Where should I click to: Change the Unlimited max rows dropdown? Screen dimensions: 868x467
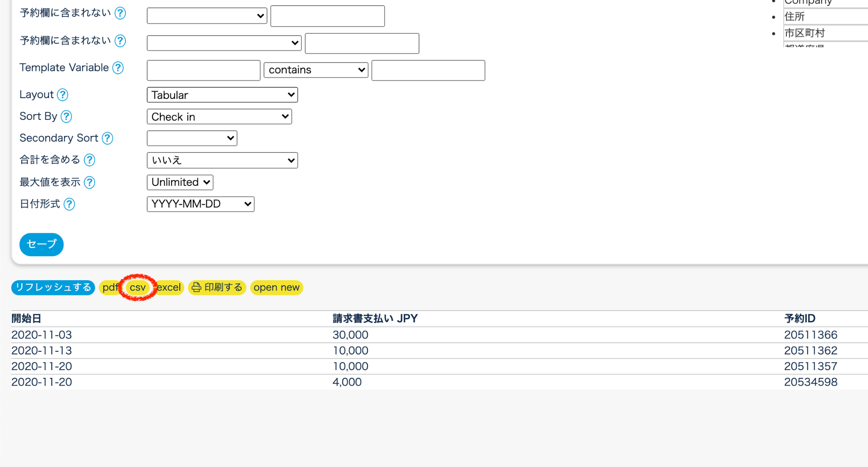pyautogui.click(x=180, y=182)
